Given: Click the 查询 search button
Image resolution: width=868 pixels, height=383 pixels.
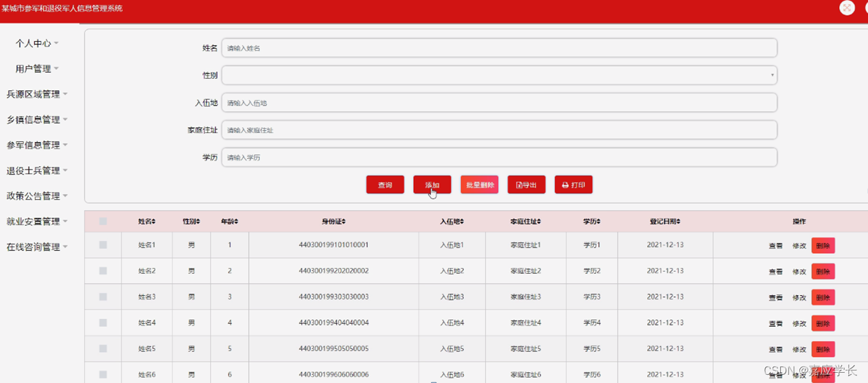Looking at the screenshot, I should (385, 185).
